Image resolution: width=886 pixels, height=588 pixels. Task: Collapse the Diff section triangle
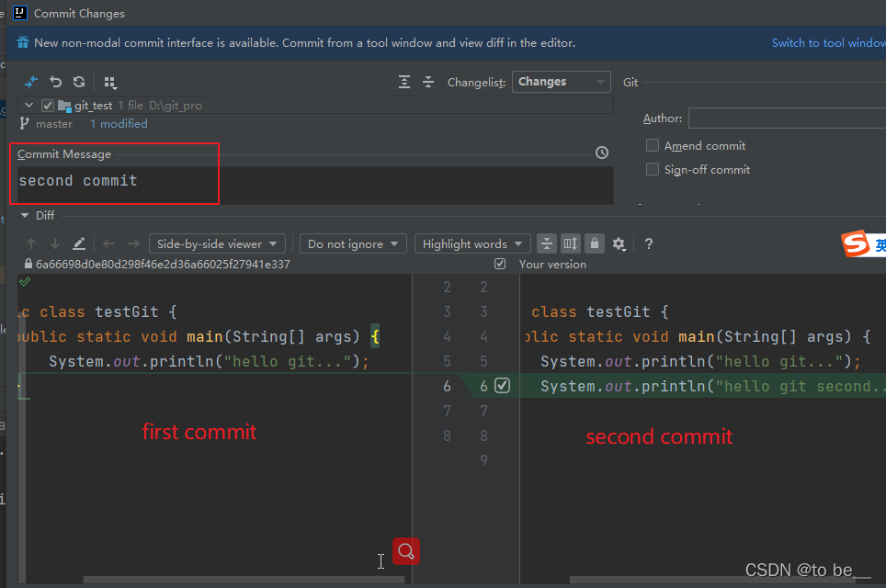coord(25,215)
